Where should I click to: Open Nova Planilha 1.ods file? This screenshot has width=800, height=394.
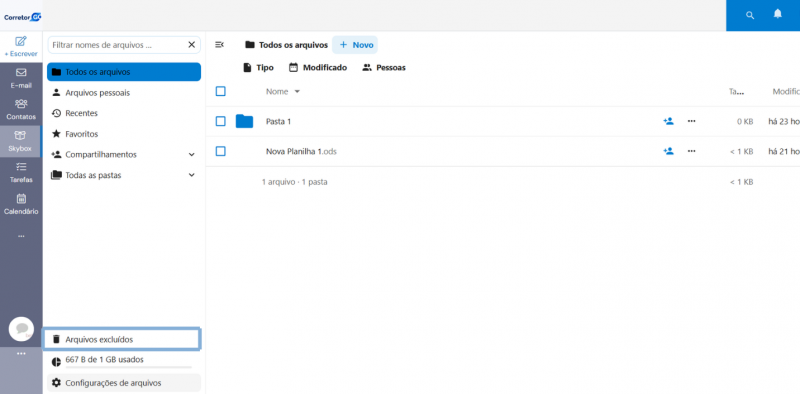click(x=302, y=152)
